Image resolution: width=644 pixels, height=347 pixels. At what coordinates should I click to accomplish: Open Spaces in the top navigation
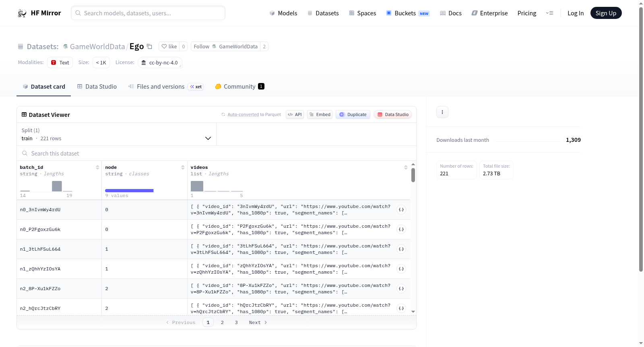pyautogui.click(x=362, y=13)
